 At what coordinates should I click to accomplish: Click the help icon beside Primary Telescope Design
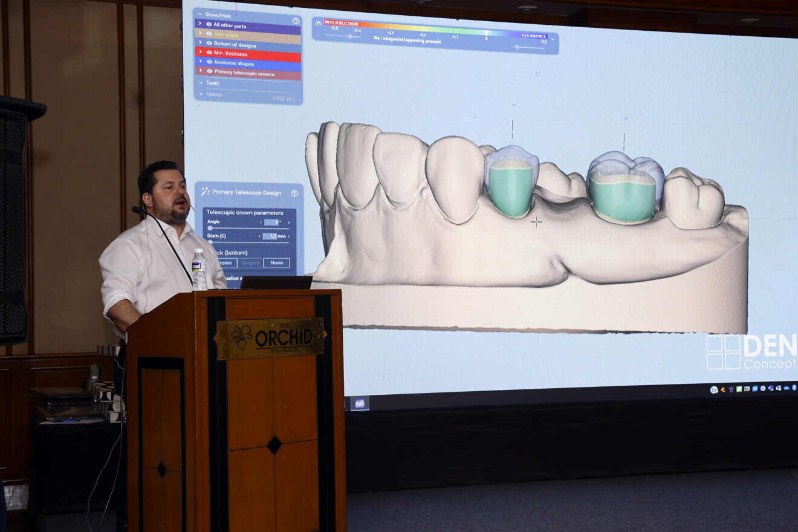294,193
